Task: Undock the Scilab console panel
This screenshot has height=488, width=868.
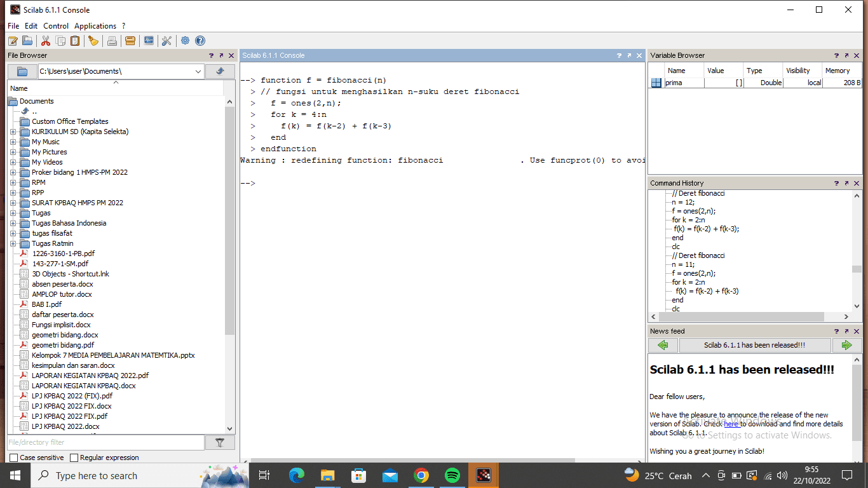Action: 629,56
